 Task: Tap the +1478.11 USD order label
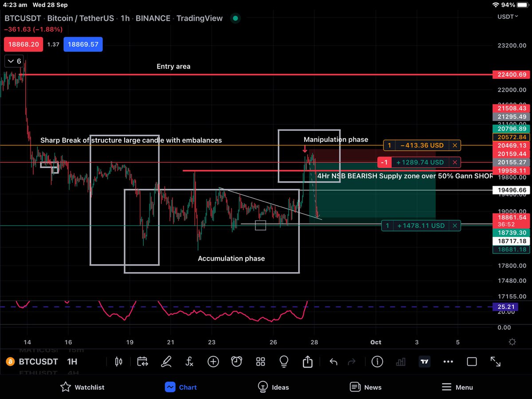click(x=421, y=226)
